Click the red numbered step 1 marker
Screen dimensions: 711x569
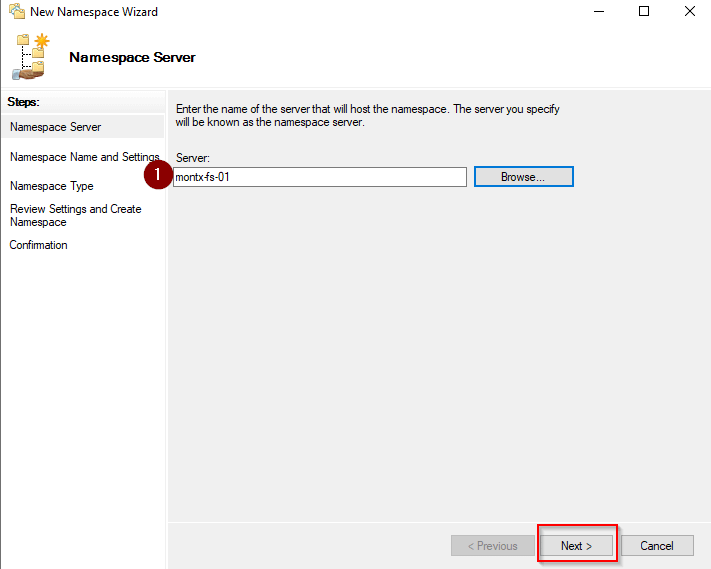(x=158, y=176)
